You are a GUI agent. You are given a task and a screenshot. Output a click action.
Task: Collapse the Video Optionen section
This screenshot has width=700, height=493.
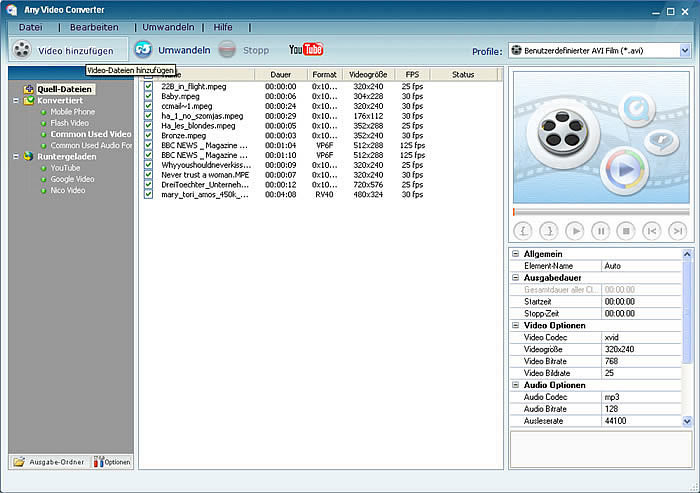tap(516, 325)
